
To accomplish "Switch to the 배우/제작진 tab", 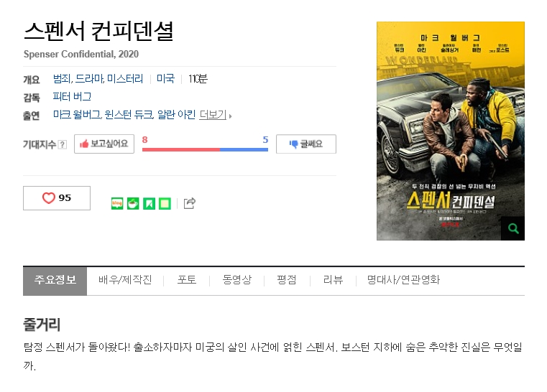I will pos(125,280).
